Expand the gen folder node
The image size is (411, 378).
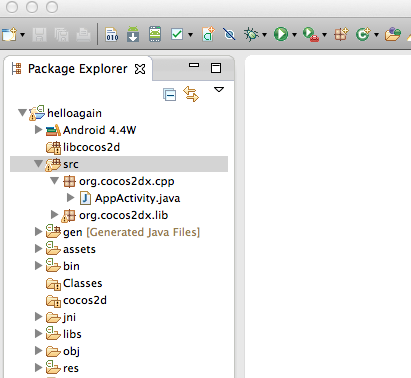[x=38, y=232]
